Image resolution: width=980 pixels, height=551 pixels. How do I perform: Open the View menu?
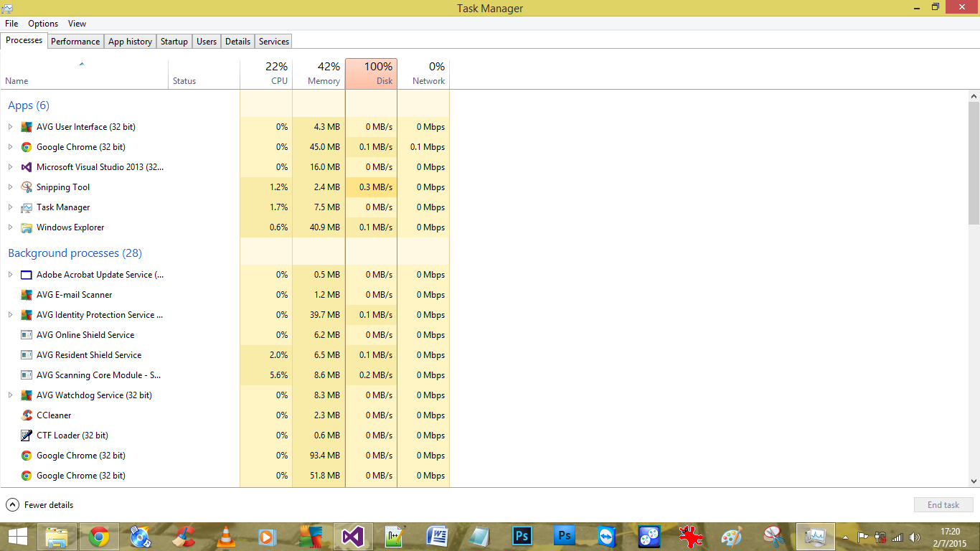77,24
